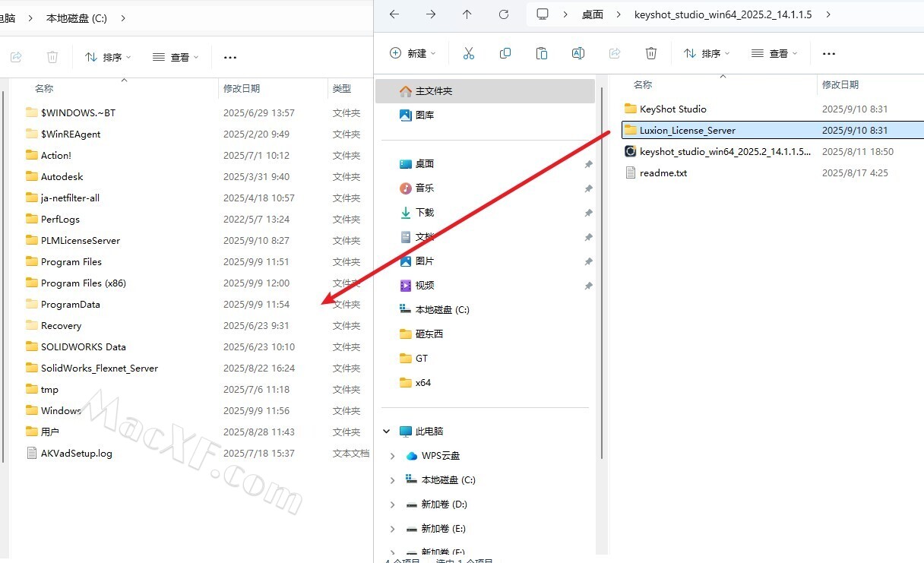Select the 主文件夹 item in navigation pane

pyautogui.click(x=433, y=91)
